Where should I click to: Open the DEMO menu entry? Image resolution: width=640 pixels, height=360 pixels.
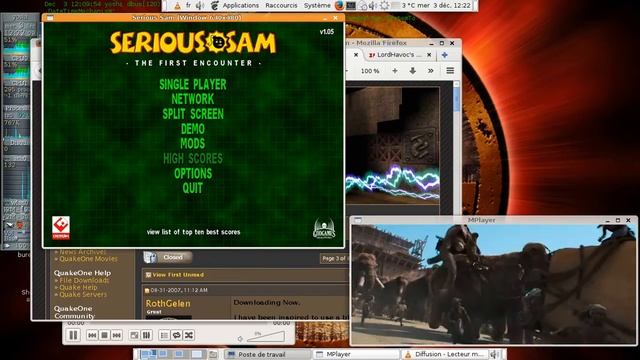click(x=193, y=129)
